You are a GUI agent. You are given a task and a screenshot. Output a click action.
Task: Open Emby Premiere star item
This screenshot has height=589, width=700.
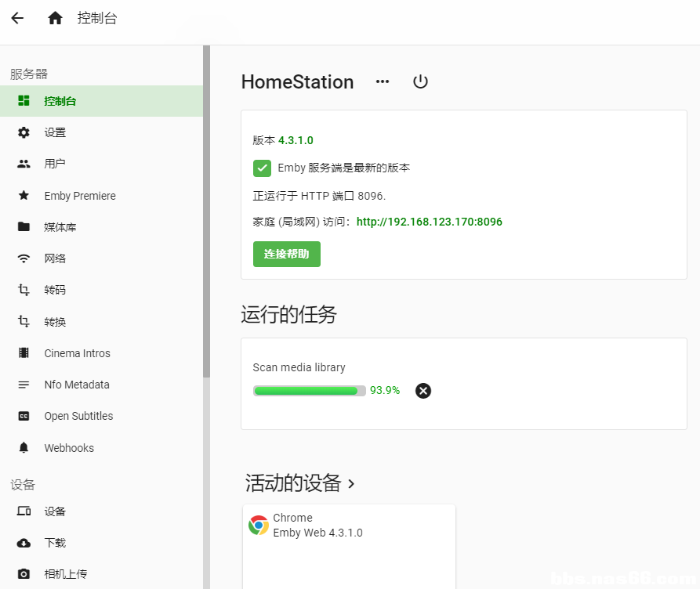tap(101, 196)
